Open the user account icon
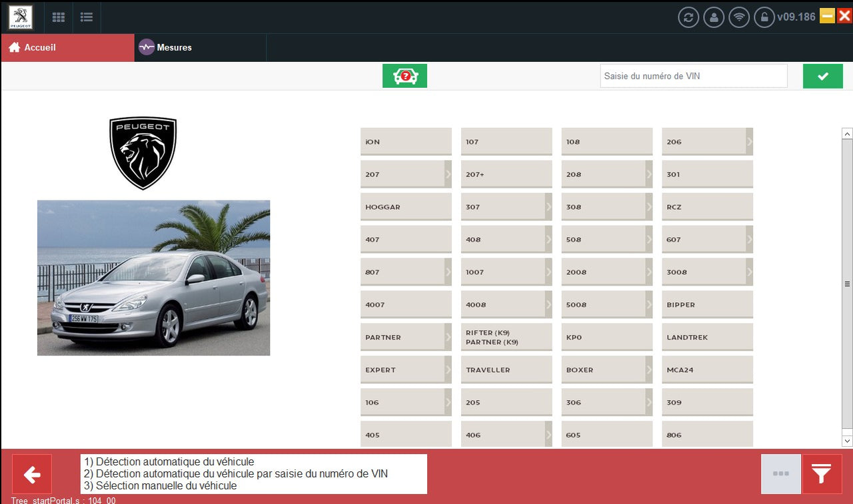Screen dimensions: 853x504 click(x=714, y=17)
